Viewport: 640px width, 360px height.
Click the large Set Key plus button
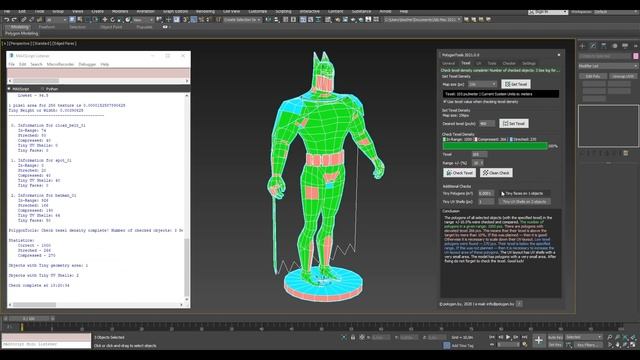[x=539, y=340]
